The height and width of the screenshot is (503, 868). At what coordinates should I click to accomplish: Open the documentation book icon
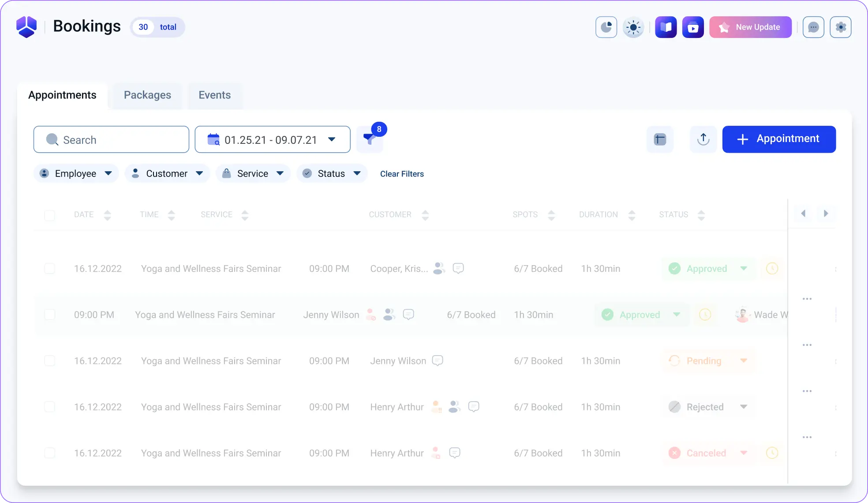pyautogui.click(x=666, y=27)
